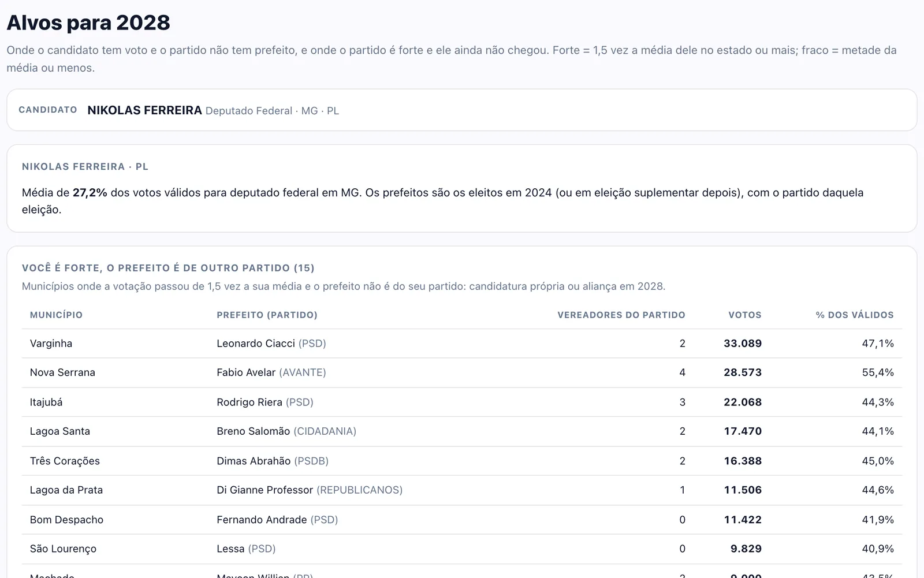Click mayor Fernando Andrade (PSD)
Viewport: 924px width, 578px height.
coord(277,520)
